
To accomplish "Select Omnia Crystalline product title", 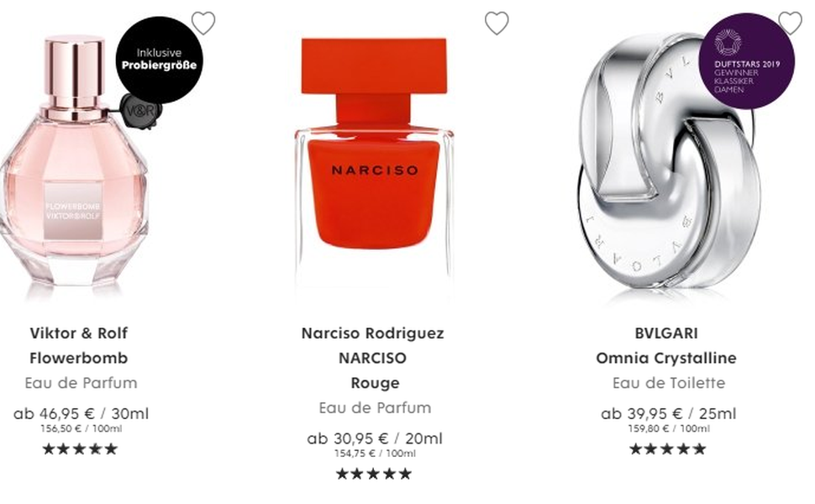I will click(666, 358).
